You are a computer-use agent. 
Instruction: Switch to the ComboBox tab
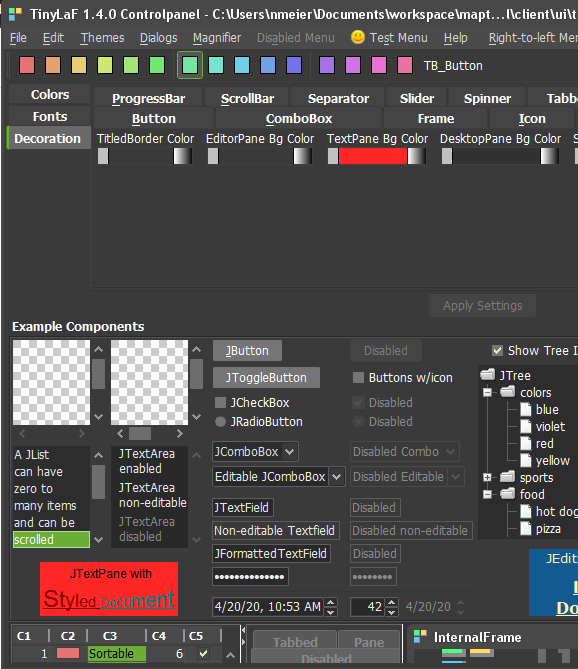point(299,118)
